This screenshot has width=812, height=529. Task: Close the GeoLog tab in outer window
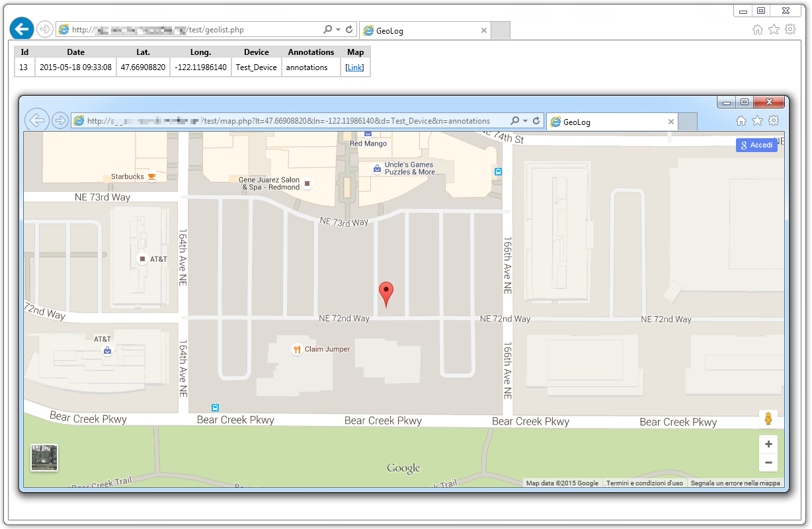click(484, 30)
